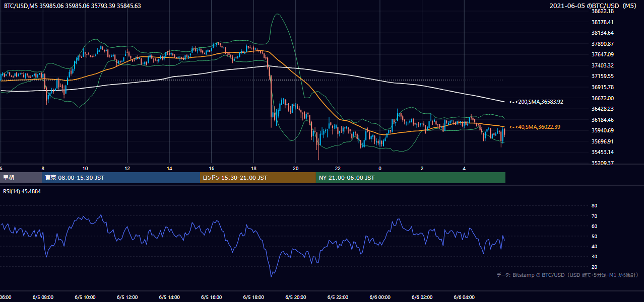Click the ロンドン 15:30-21:00 JST session bar
This screenshot has width=644, height=302.
[258, 178]
